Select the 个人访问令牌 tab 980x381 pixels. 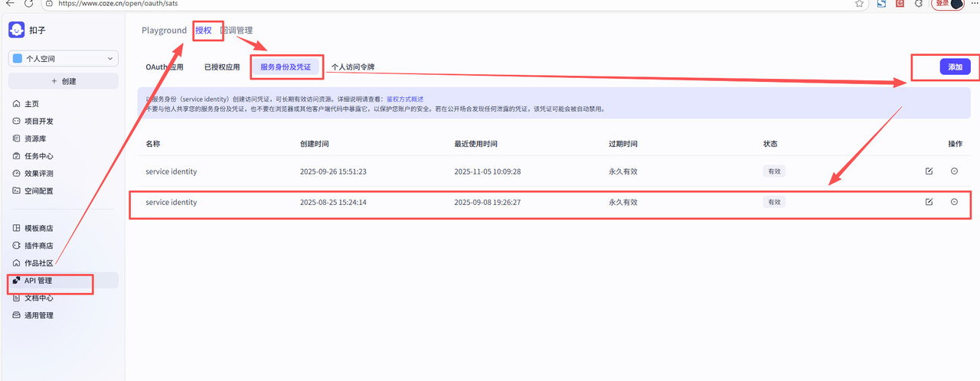click(353, 67)
